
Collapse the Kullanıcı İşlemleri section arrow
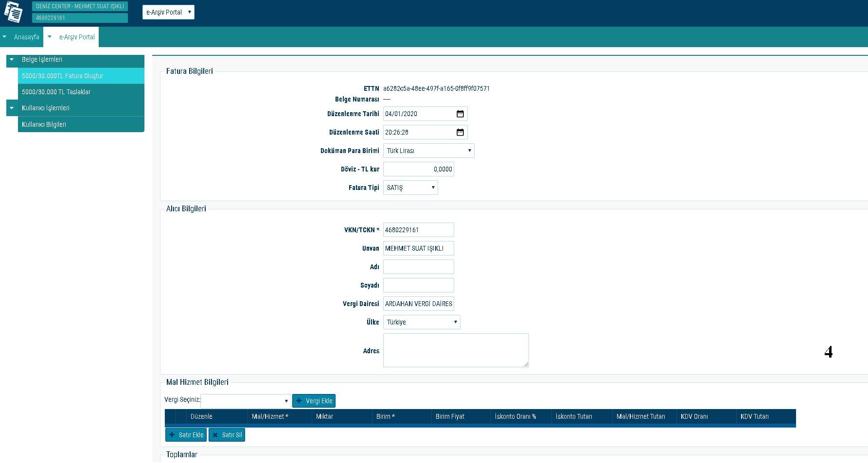(12, 108)
